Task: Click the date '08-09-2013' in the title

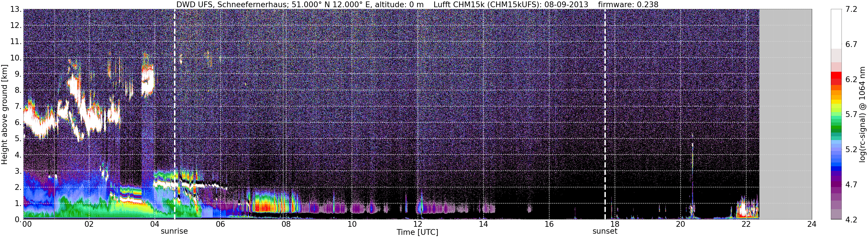Action: click(x=566, y=4)
